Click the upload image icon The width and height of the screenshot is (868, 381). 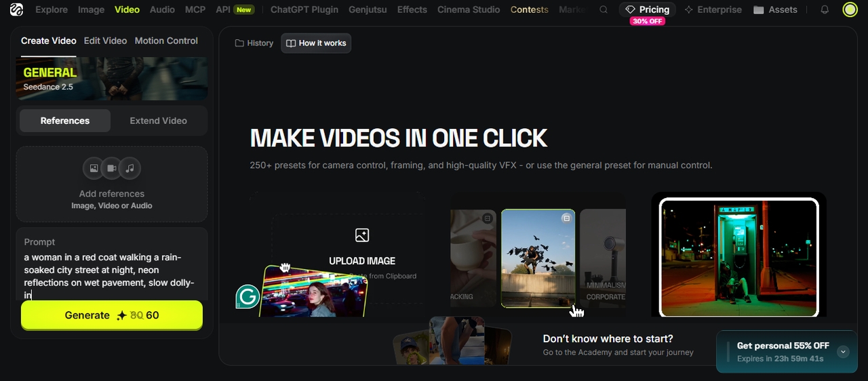(x=362, y=235)
